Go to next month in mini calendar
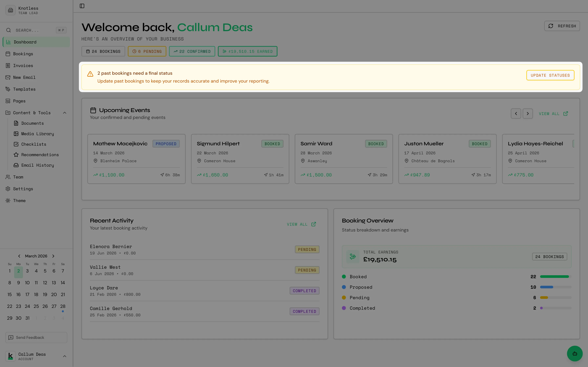Viewport: 588px width, 367px height. click(x=53, y=256)
